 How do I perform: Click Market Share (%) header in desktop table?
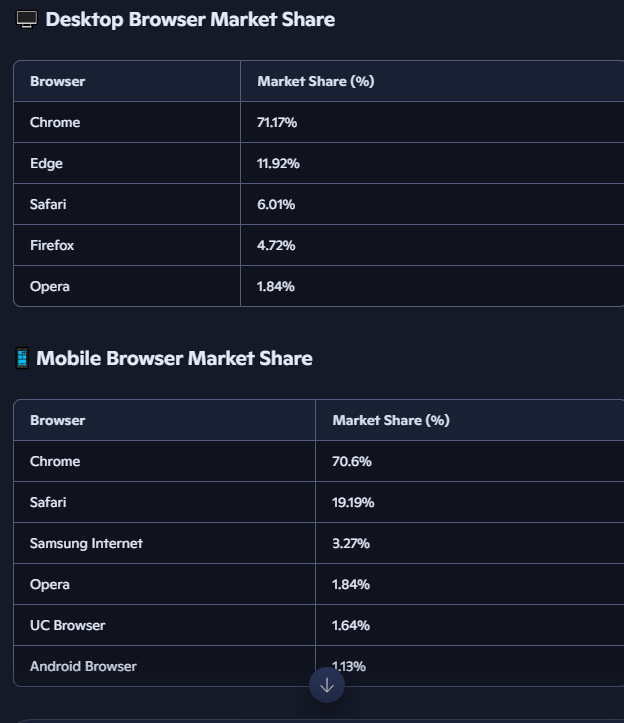coord(315,81)
